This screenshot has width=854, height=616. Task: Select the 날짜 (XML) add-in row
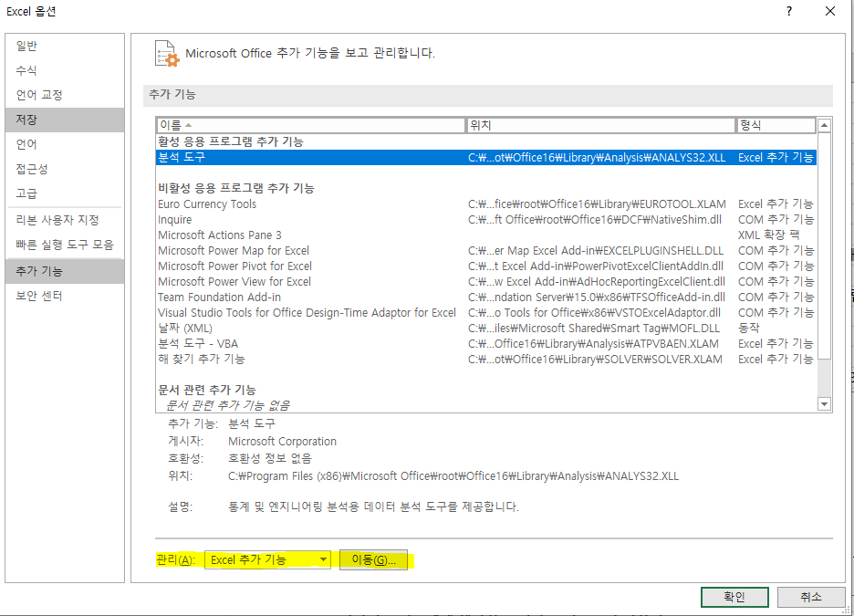tap(486, 329)
